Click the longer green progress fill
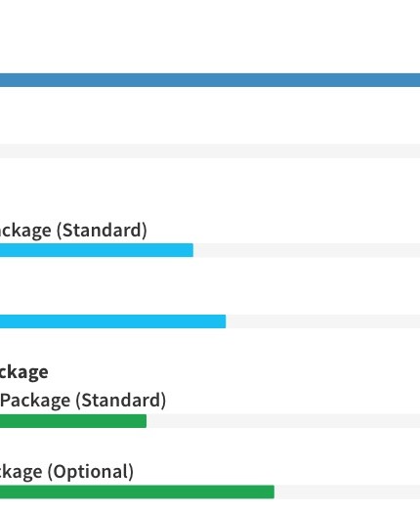420x511 pixels. point(137,491)
